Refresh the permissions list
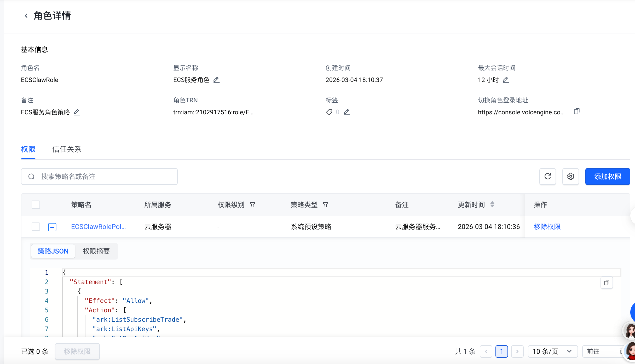635x364 pixels. point(548,177)
